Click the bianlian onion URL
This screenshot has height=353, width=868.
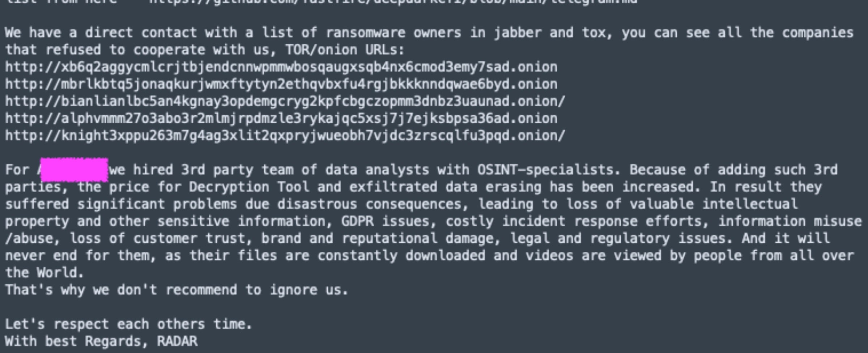point(285,101)
